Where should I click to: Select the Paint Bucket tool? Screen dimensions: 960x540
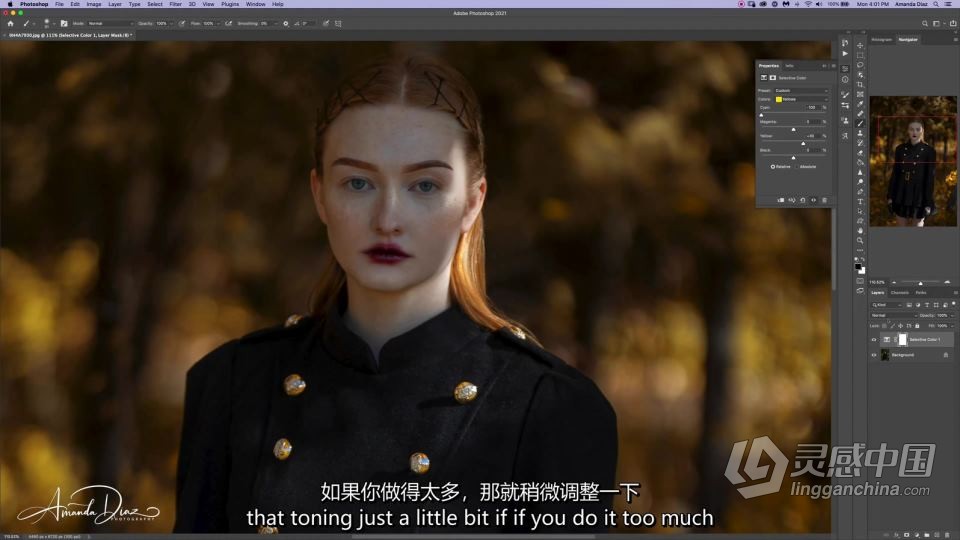[860, 163]
